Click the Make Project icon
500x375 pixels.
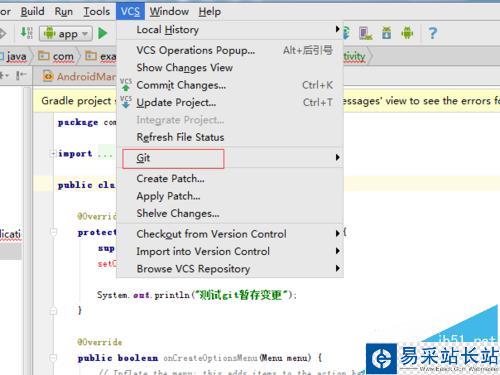(26, 33)
